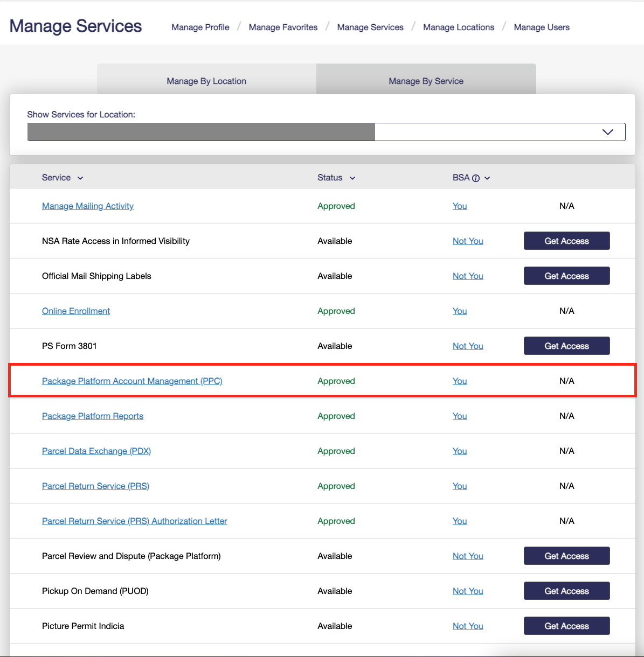This screenshot has width=644, height=657.
Task: Sort by Service column chevron
Action: point(80,178)
